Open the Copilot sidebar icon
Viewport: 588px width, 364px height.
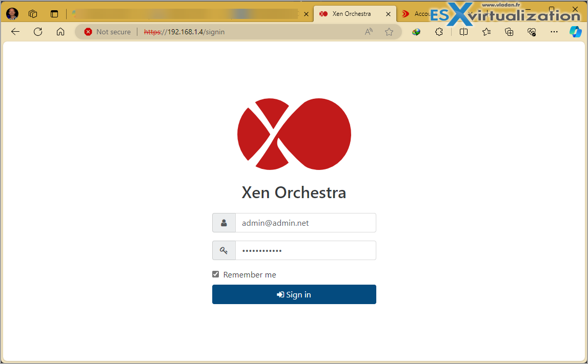pos(575,32)
